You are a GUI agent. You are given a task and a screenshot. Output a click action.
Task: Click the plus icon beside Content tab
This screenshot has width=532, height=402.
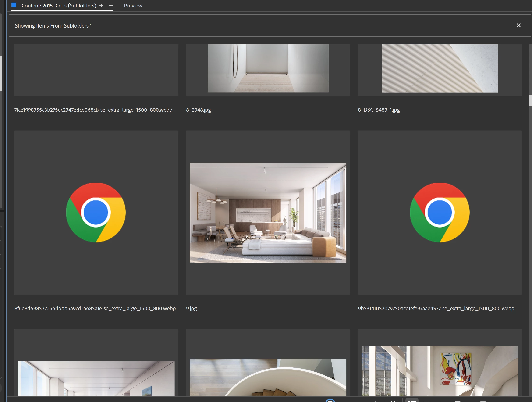101,6
